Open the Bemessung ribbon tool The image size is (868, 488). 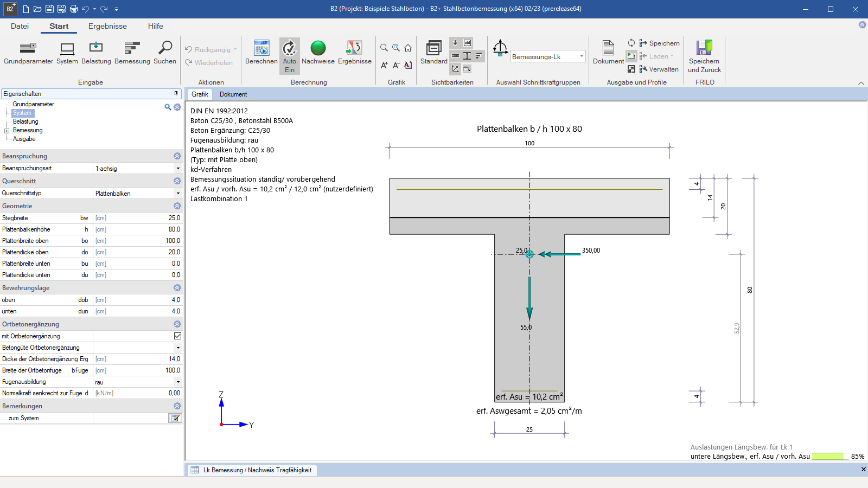(132, 53)
